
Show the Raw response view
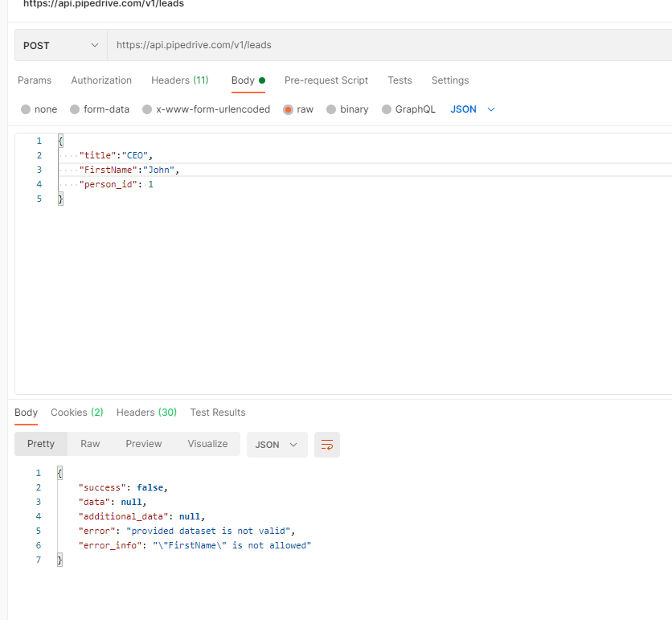coord(90,444)
